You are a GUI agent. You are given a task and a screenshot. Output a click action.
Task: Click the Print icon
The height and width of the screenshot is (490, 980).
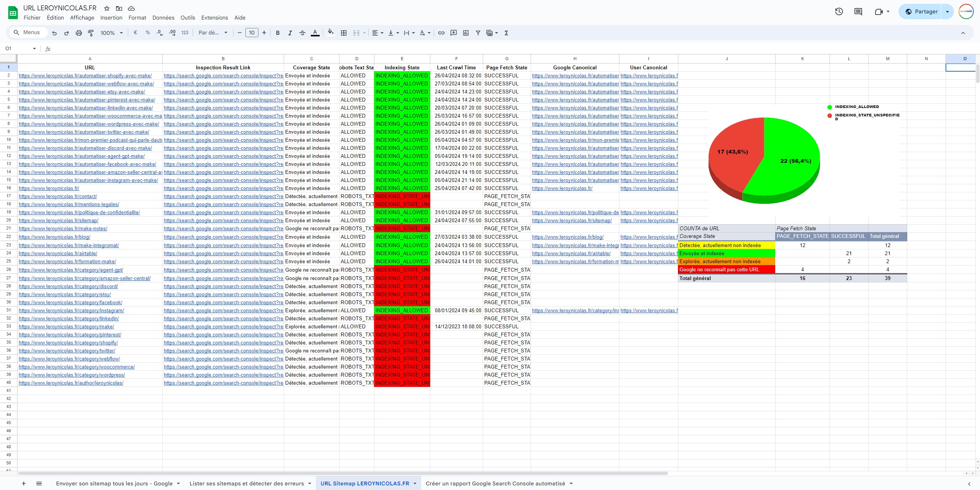tap(79, 33)
